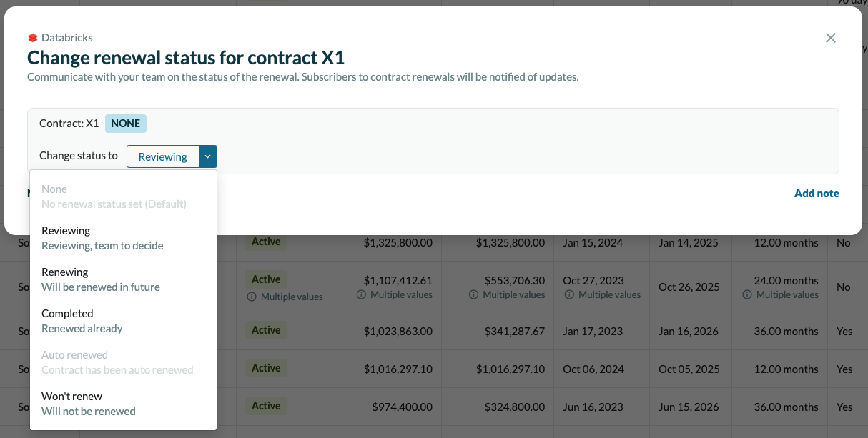Open the Change status to combo box showing Reviewing
Viewport: 868px width, 438px height.
tap(163, 156)
